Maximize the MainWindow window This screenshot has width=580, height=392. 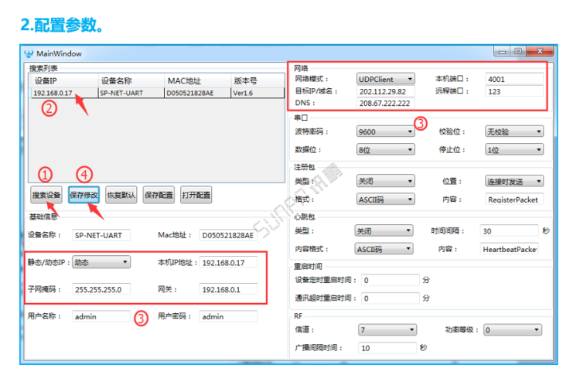point(518,51)
